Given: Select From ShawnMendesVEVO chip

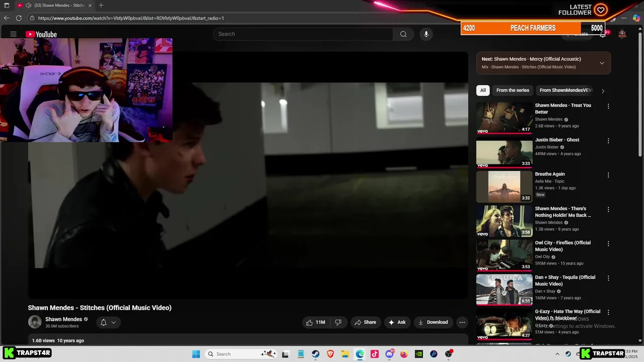Looking at the screenshot, I should (x=566, y=90).
